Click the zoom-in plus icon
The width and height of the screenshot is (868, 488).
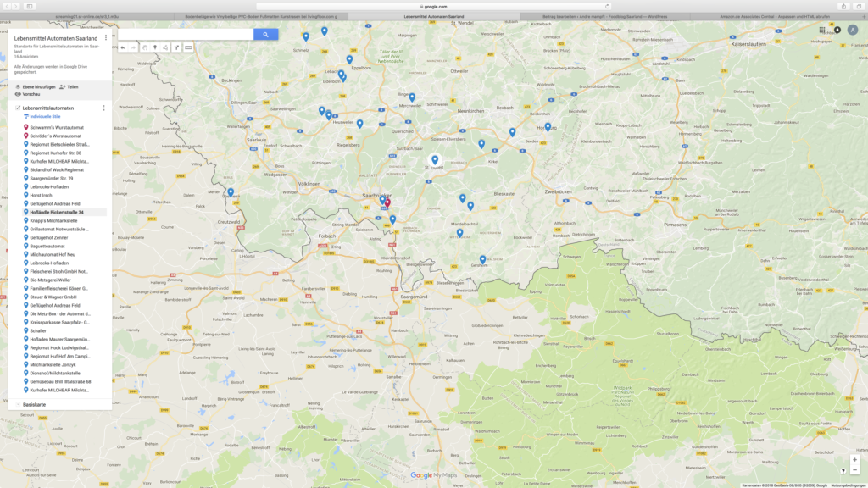click(855, 460)
